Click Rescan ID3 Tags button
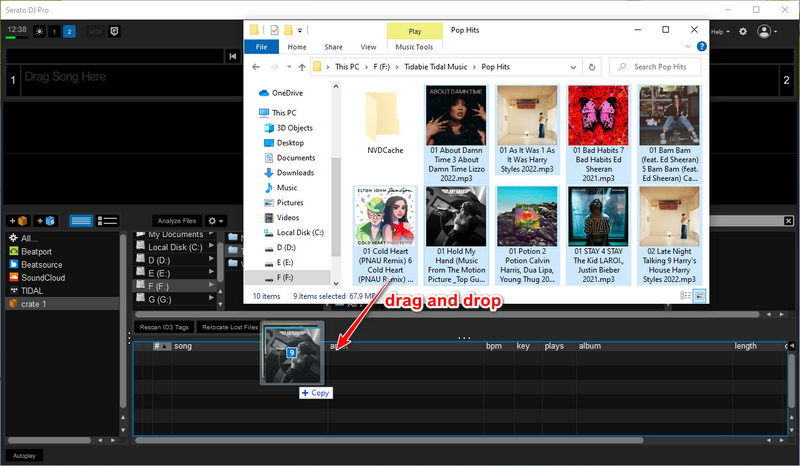The height and width of the screenshot is (466, 800). 164,327
